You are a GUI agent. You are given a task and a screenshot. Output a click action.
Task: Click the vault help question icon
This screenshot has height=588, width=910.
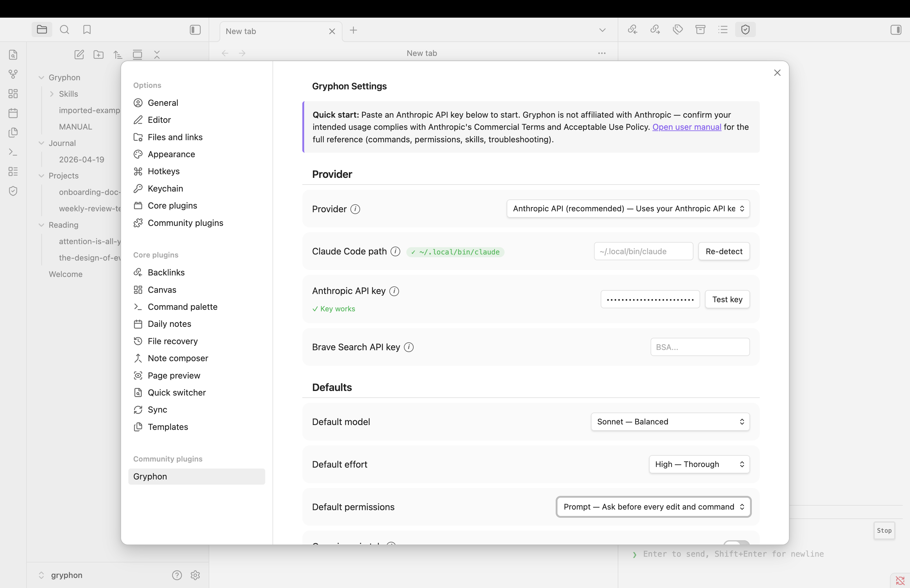[177, 575]
